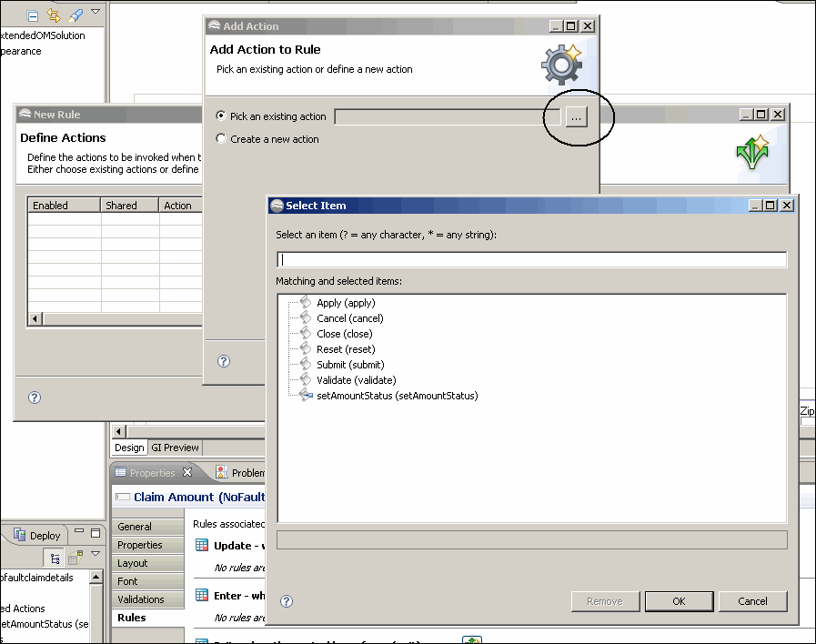
Task: Open the Rules section tab
Action: click(x=147, y=618)
